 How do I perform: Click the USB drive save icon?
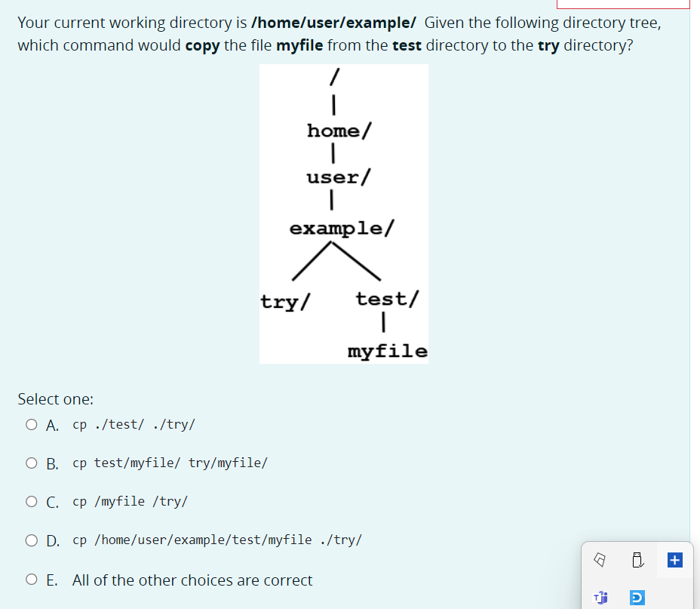click(x=637, y=559)
